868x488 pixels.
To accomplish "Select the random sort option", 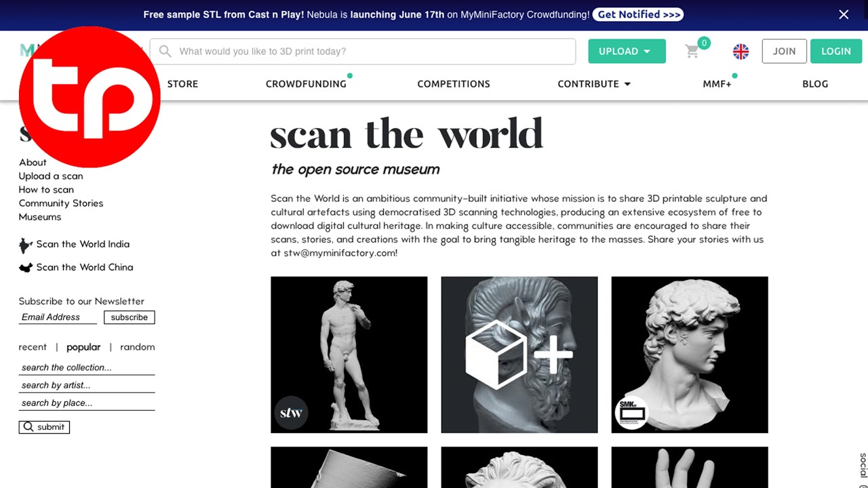I will coord(138,347).
